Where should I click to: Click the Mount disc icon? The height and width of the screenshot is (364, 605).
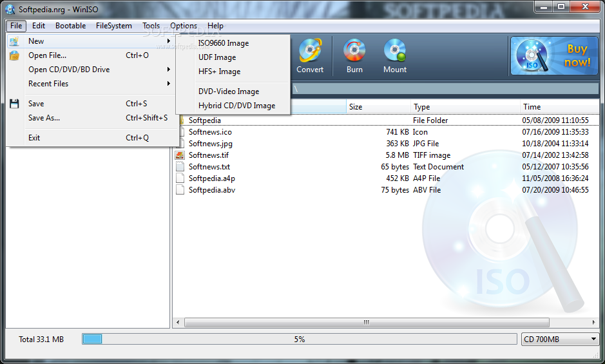point(395,50)
